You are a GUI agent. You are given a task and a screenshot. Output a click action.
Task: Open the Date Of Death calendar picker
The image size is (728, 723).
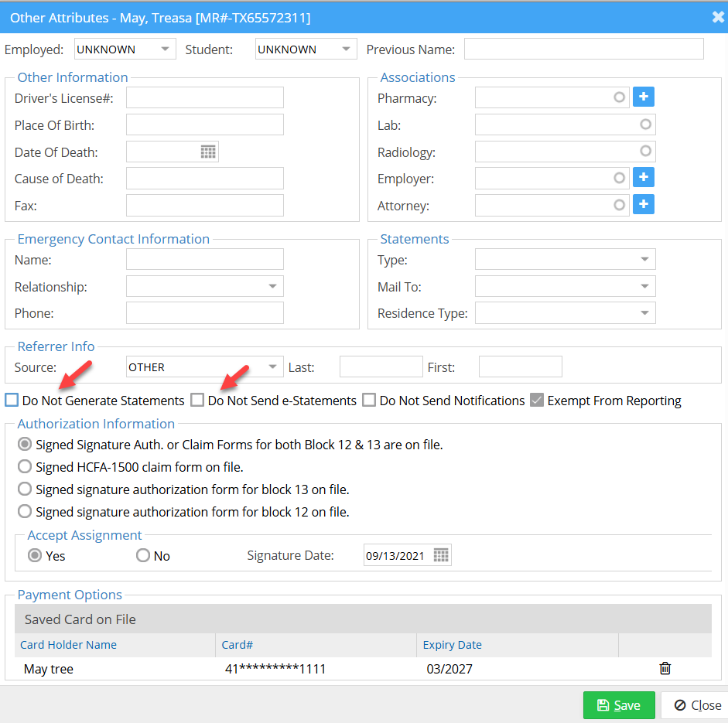tap(208, 152)
